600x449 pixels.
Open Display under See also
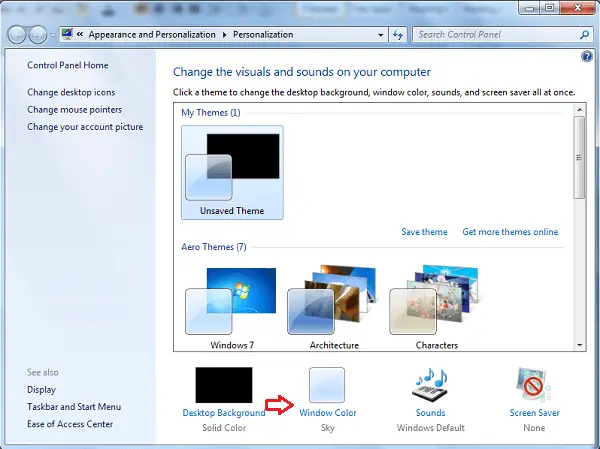tap(41, 390)
